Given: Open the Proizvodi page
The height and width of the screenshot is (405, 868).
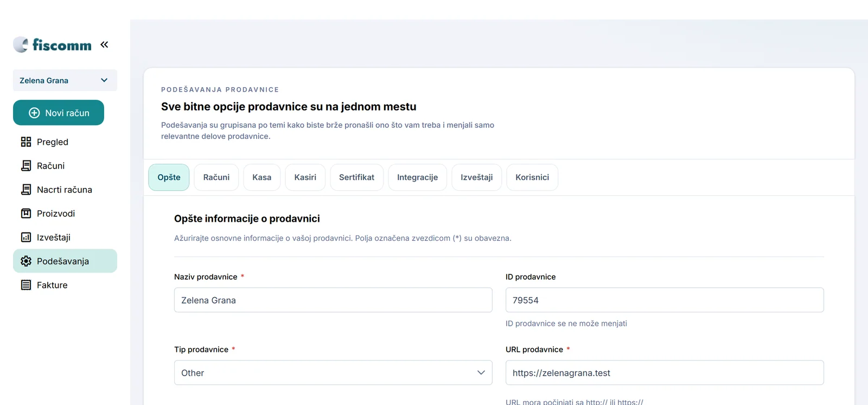Looking at the screenshot, I should tap(65, 214).
